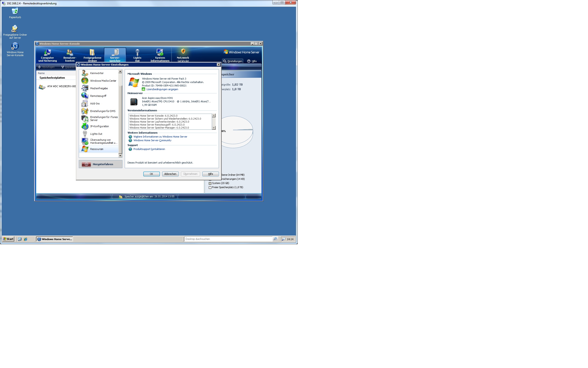Select Medienfreigabe icon in settings list
Screen dimensions: 588x368
85,88
